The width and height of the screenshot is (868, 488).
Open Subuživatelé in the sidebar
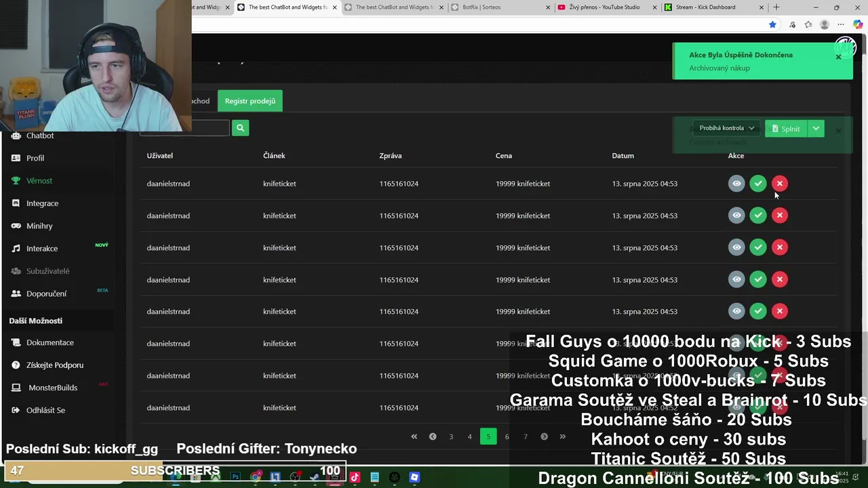coord(47,271)
